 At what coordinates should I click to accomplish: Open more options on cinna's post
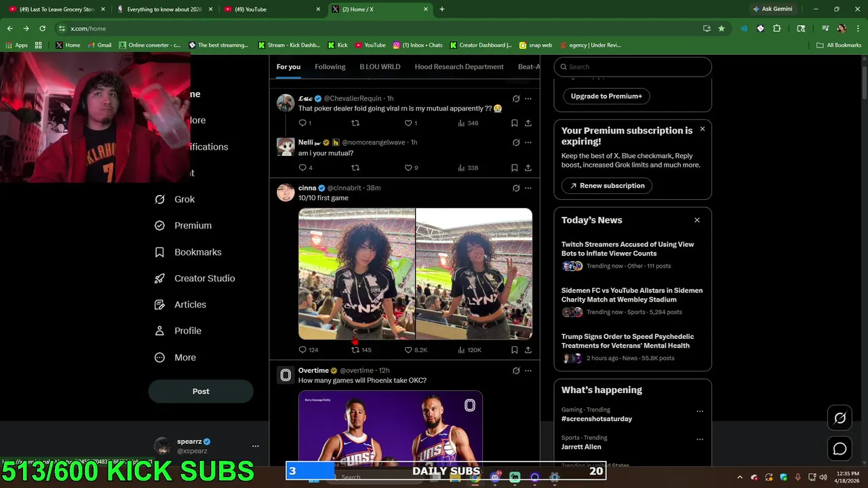[528, 188]
